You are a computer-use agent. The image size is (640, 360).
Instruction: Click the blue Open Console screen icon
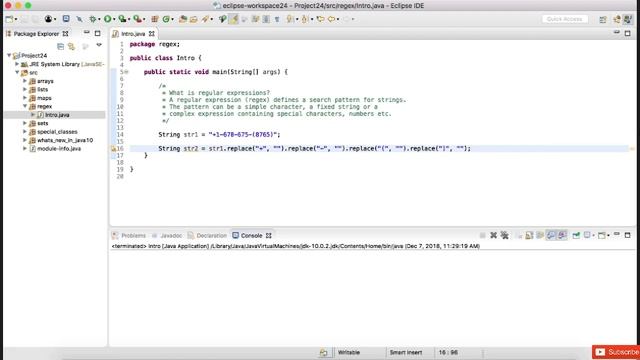[66, 19]
